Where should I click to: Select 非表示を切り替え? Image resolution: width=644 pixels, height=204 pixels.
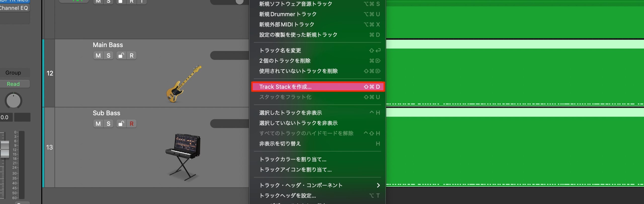317,143
